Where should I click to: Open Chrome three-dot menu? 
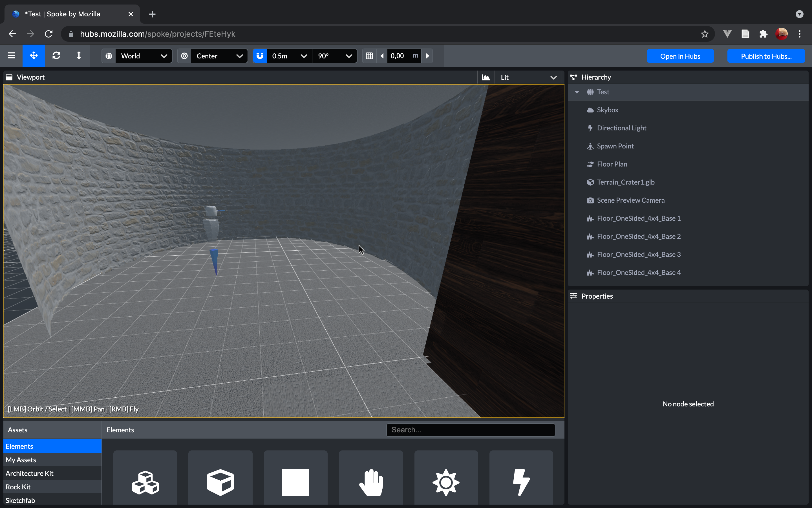tap(800, 34)
